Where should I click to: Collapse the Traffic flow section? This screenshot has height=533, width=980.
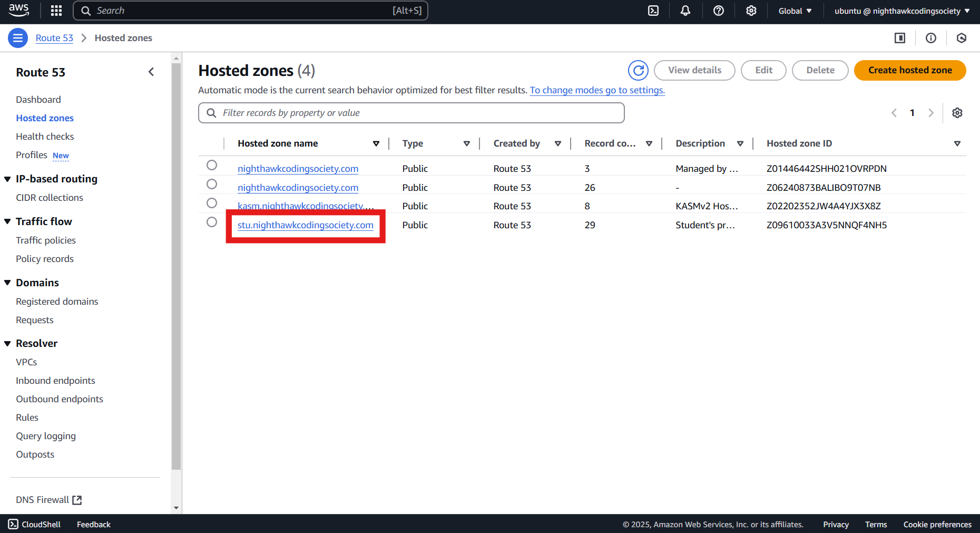[7, 221]
